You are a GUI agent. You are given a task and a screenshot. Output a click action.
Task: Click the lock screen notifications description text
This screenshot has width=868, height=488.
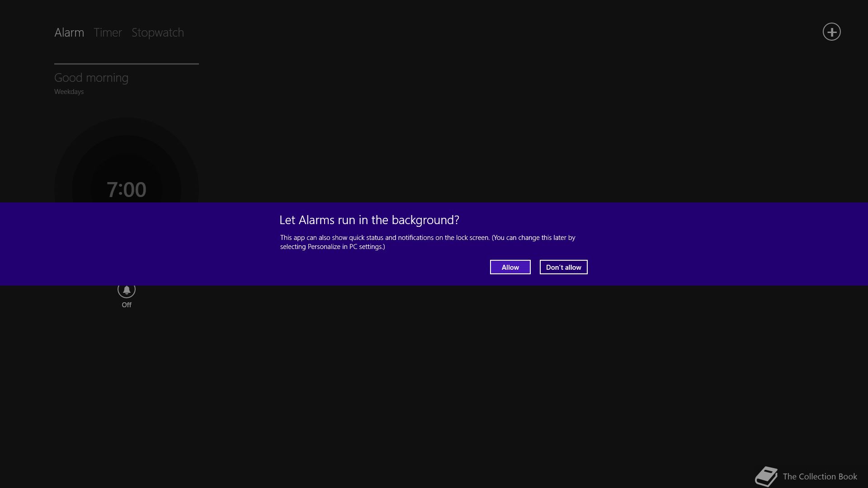[427, 242]
